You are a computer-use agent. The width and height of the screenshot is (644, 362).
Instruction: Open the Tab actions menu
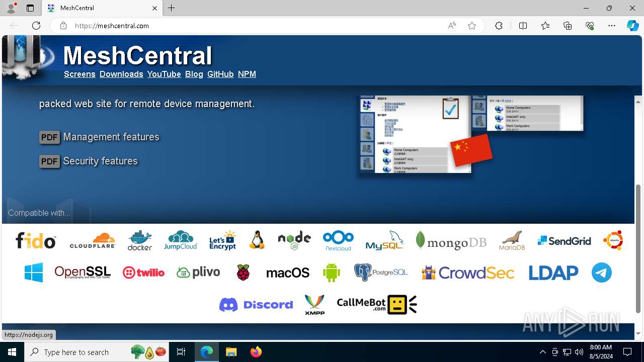click(x=30, y=8)
